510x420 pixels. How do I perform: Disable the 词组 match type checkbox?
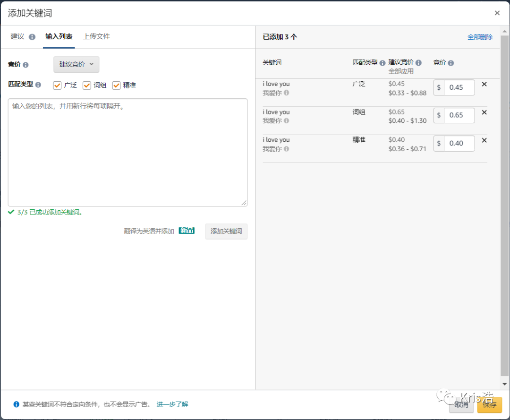[87, 85]
